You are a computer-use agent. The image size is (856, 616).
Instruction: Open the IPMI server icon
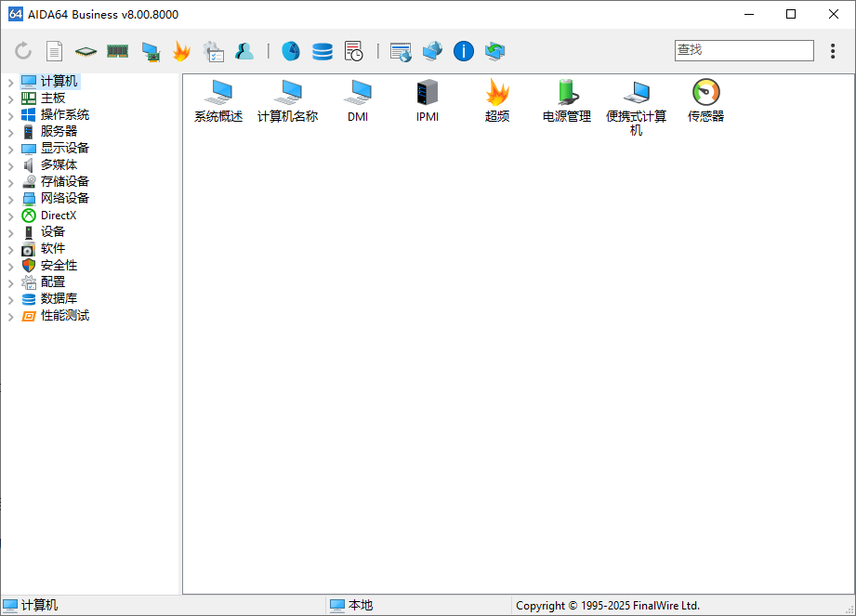(x=428, y=93)
